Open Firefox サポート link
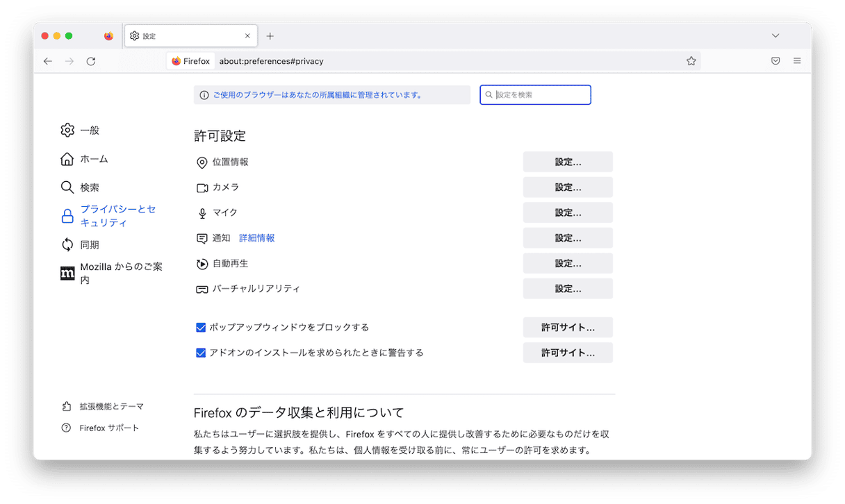Image resolution: width=845 pixels, height=504 pixels. click(x=100, y=428)
